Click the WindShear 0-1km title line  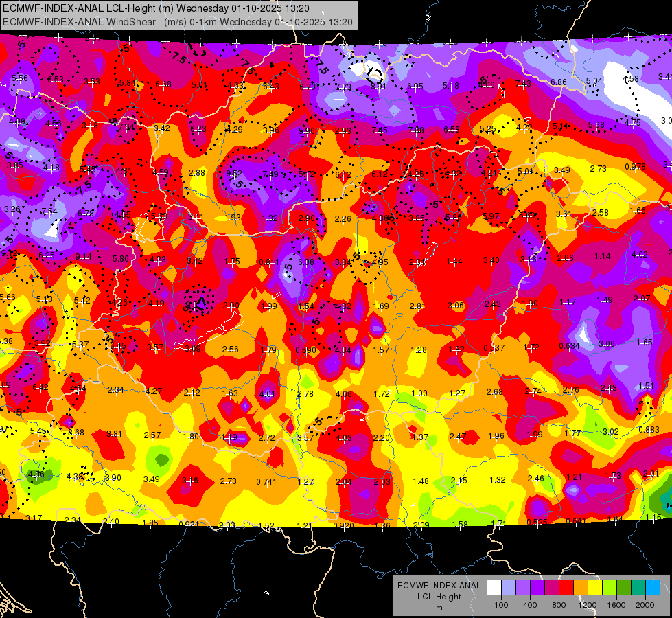(x=177, y=22)
